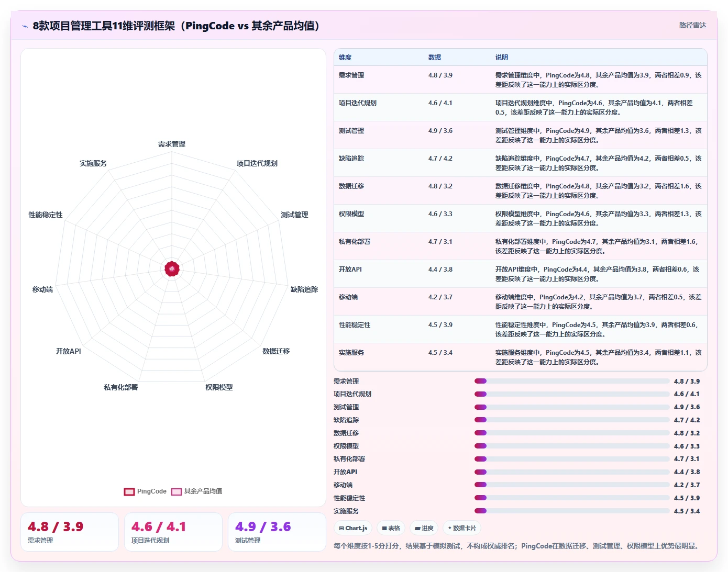The height and width of the screenshot is (572, 728).
Task: Click the 性能稳定性 progress bar
Action: click(572, 498)
